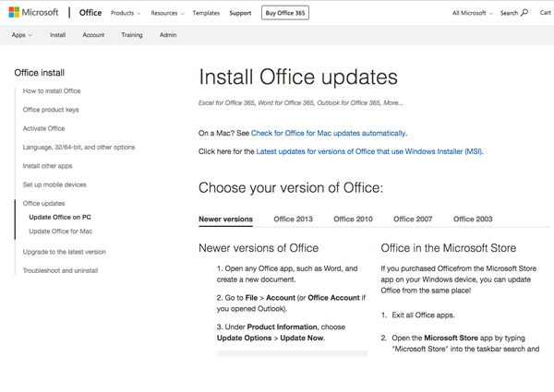Click the 'Exit all Office apps.' step
Image resolution: width=554 pixels, height=392 pixels.
[423, 315]
